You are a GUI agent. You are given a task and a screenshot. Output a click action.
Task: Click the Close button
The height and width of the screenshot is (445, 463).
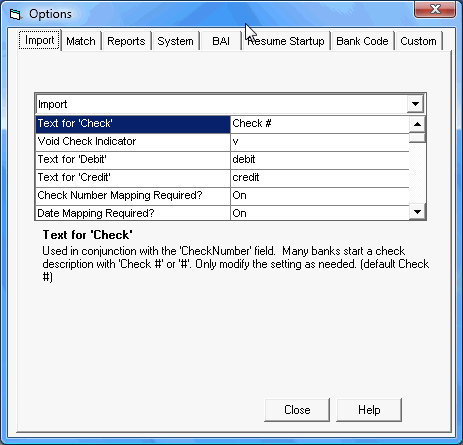[297, 410]
